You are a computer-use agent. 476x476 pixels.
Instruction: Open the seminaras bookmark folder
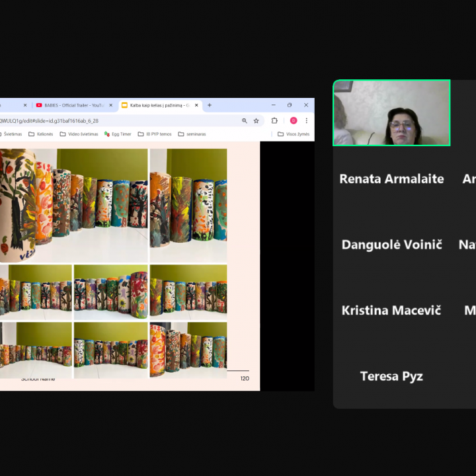192,134
